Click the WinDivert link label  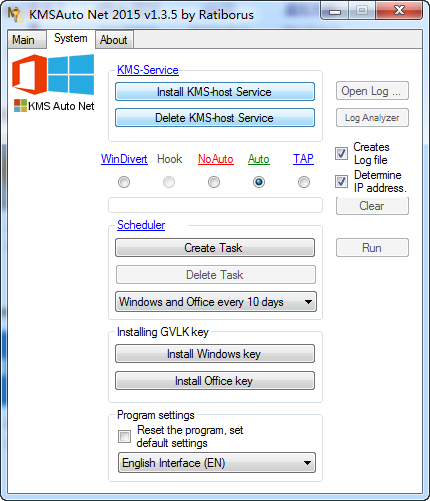click(x=124, y=159)
